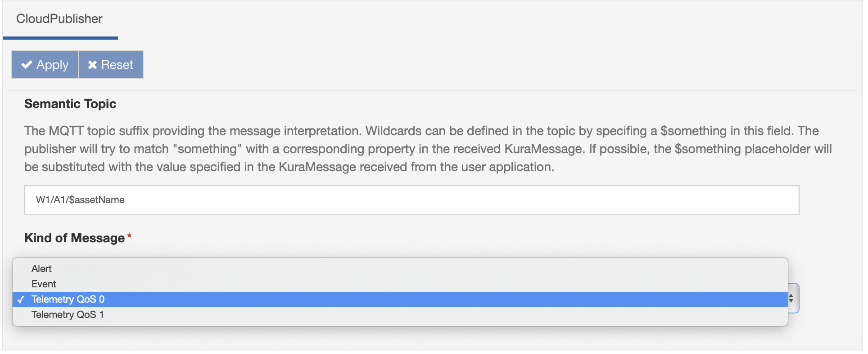Click the blue underline beneath CloudPublisher

coord(60,38)
